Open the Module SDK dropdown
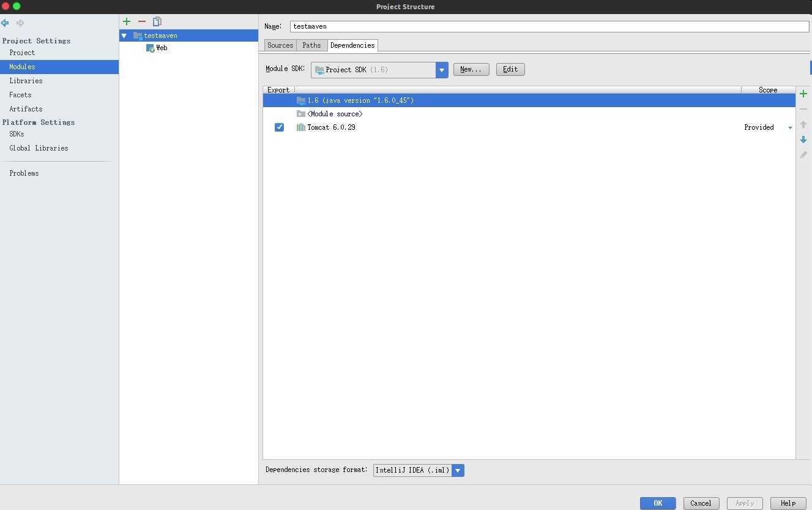The height and width of the screenshot is (510, 812). (442, 70)
